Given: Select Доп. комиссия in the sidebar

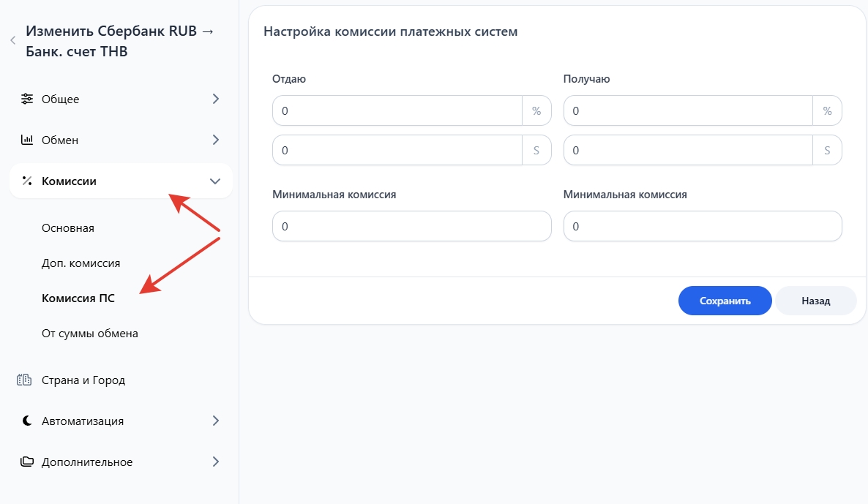Looking at the screenshot, I should click(x=81, y=263).
